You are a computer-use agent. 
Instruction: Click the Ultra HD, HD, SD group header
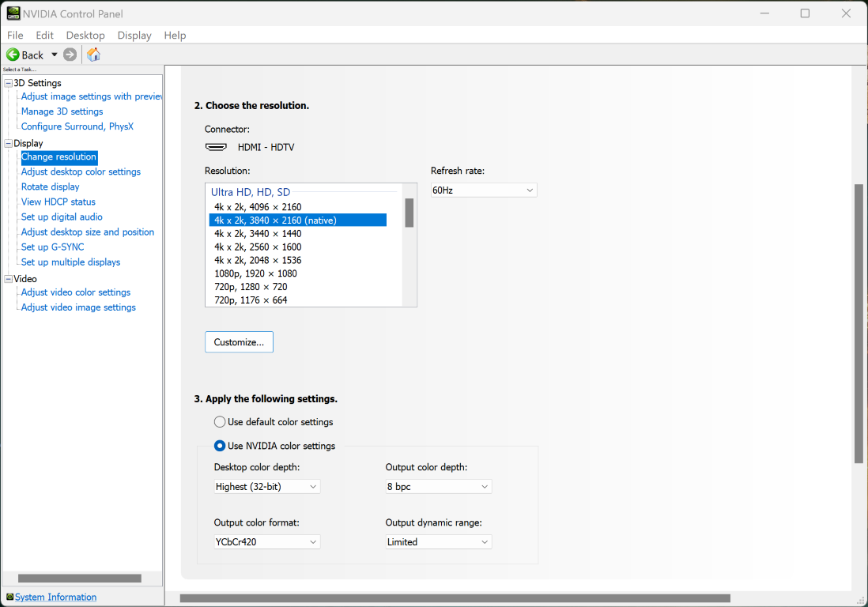pos(251,192)
